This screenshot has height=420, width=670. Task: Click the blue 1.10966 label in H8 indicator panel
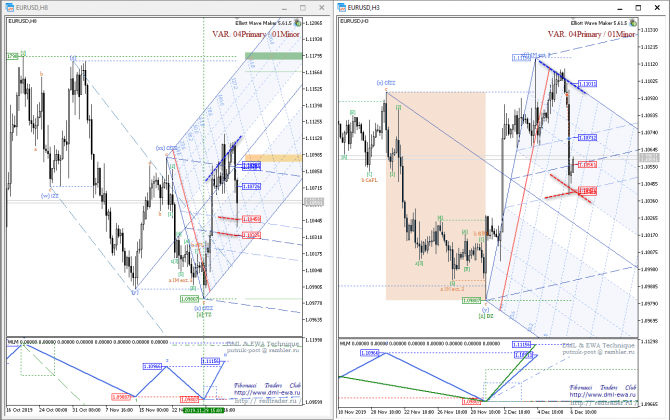[153, 367]
